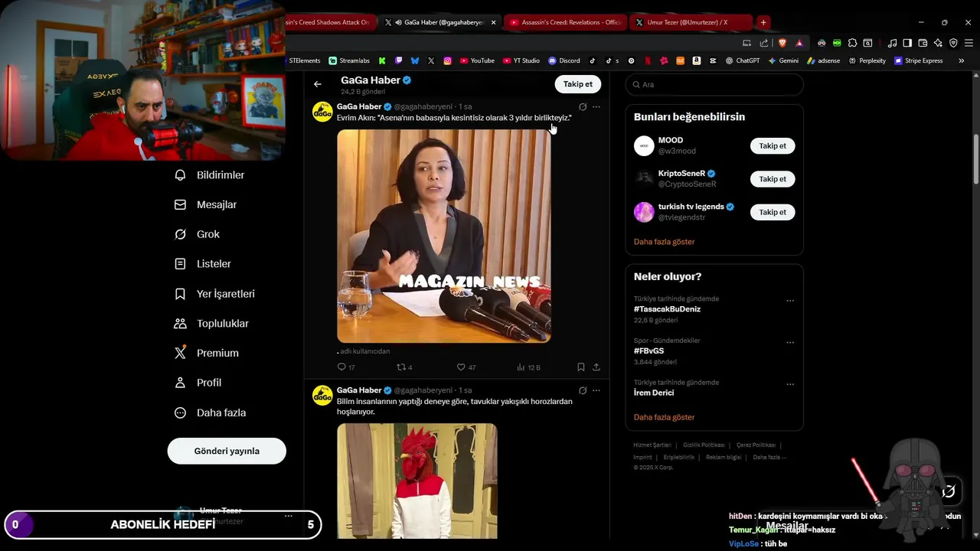Image resolution: width=980 pixels, height=551 pixels.
Task: Open Profil from the sidebar
Action: click(x=198, y=383)
